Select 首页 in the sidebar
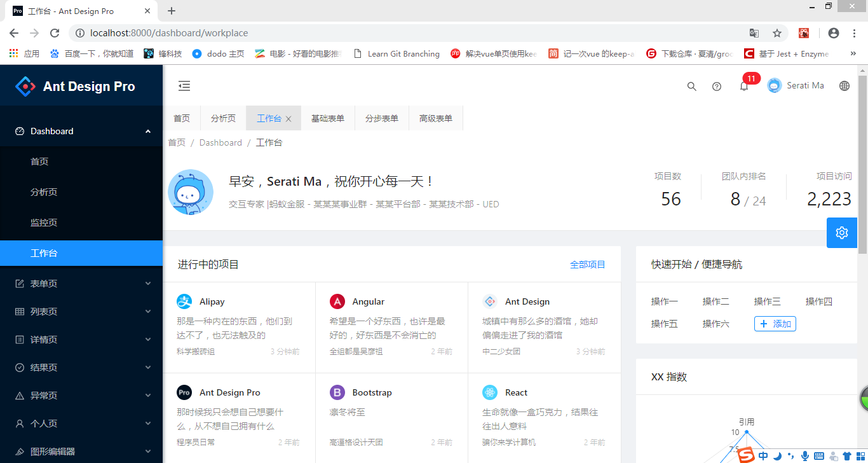 click(x=81, y=162)
